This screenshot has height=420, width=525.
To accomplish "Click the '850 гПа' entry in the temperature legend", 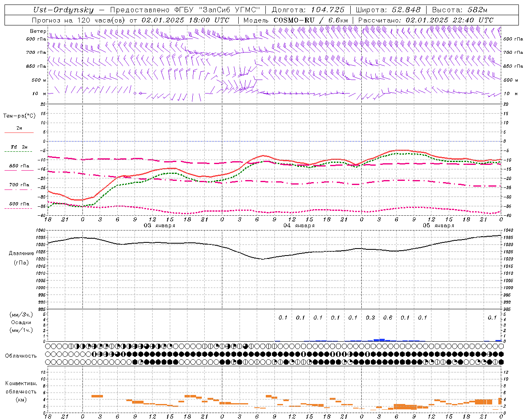I will [x=19, y=166].
